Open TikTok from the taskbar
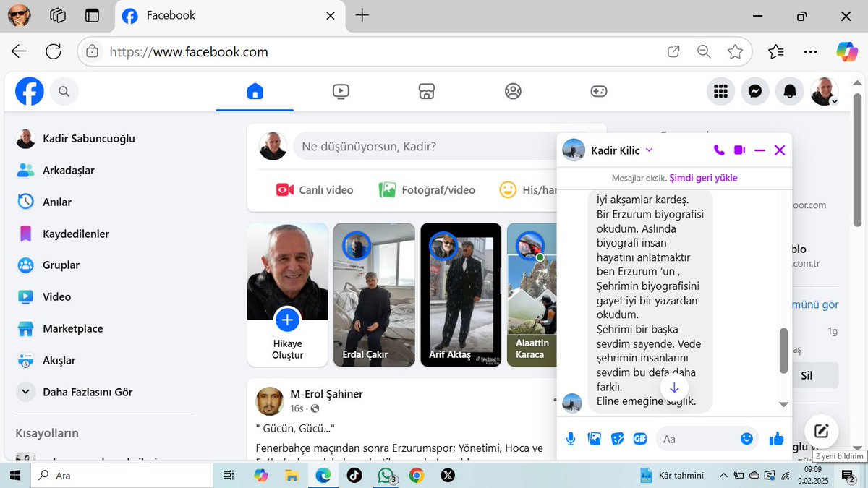This screenshot has height=488, width=868. (354, 475)
